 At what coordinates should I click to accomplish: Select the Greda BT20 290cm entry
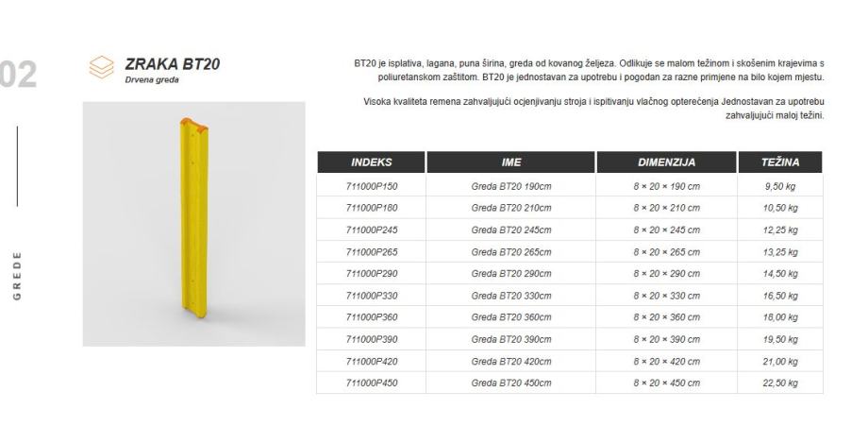point(510,274)
